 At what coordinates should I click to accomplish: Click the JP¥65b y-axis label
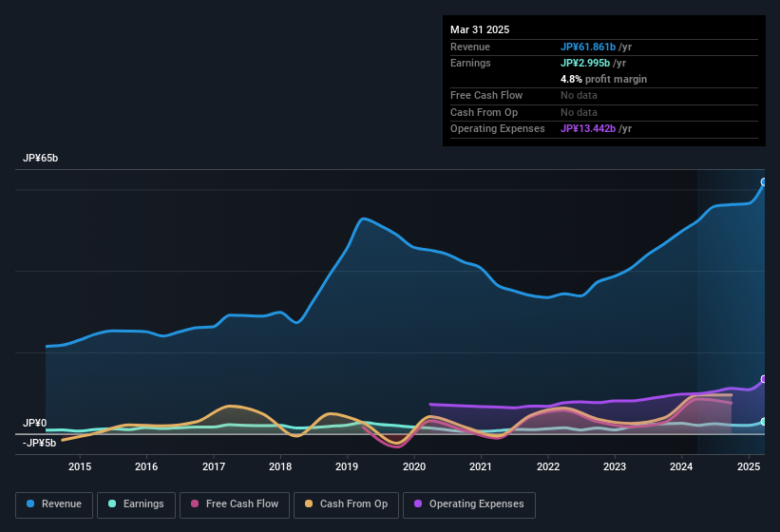pos(40,158)
